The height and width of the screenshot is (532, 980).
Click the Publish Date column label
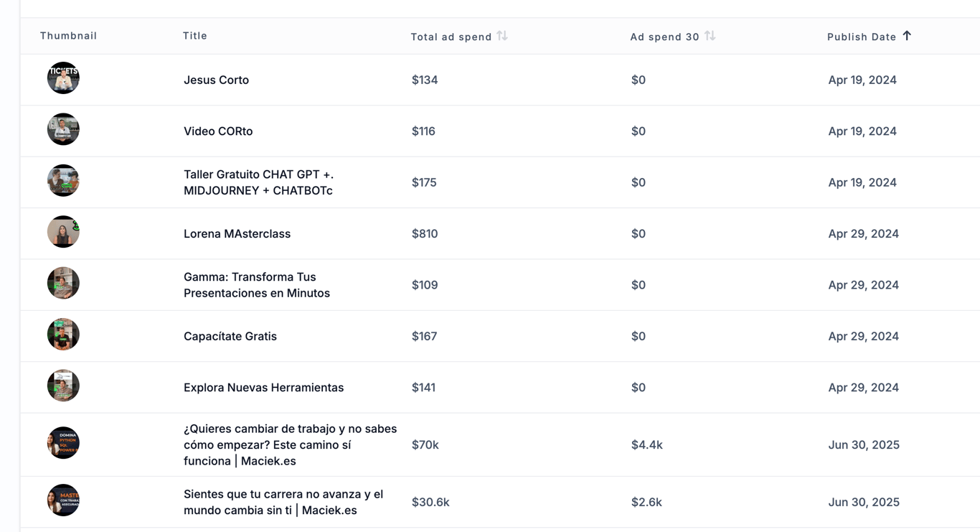point(862,37)
